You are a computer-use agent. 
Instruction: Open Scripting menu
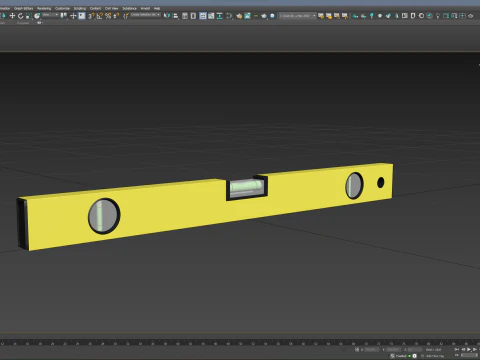(80, 8)
